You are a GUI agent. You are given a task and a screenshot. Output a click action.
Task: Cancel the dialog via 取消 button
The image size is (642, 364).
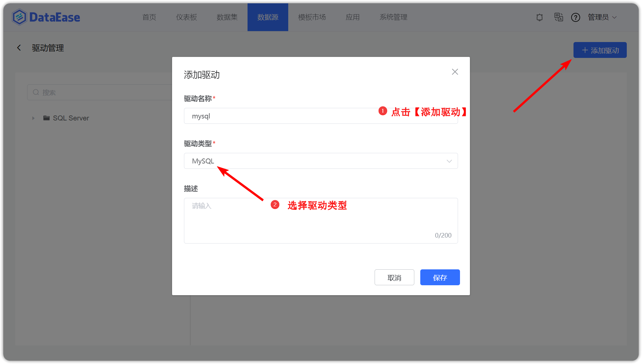(394, 277)
